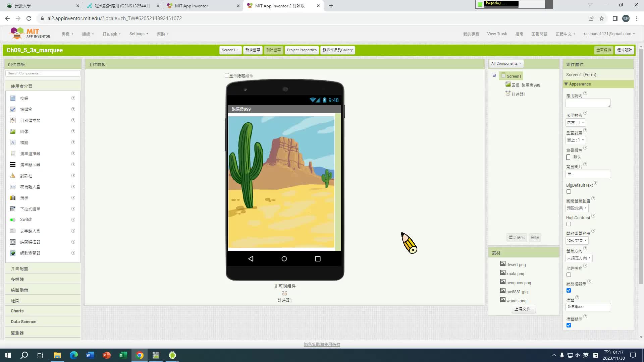Viewport: 644px width, 362px height.
Task: Uncheck the title visible checkbox
Action: [x=569, y=325]
